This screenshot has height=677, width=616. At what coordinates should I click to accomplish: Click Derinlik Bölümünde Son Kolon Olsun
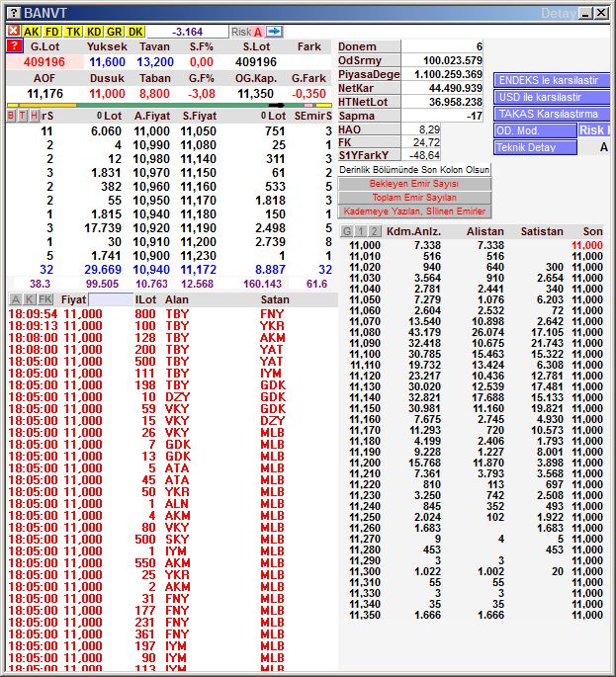pyautogui.click(x=414, y=170)
